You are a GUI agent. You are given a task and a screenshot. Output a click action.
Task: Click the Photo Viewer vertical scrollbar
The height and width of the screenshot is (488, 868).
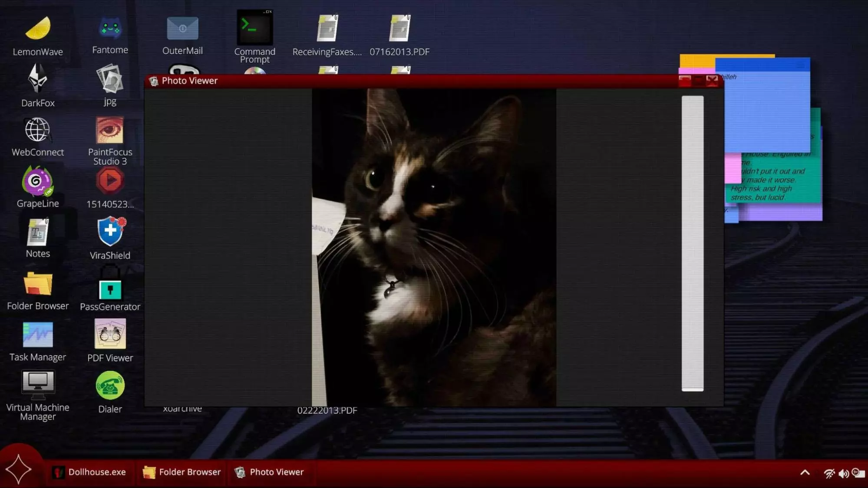(x=692, y=243)
